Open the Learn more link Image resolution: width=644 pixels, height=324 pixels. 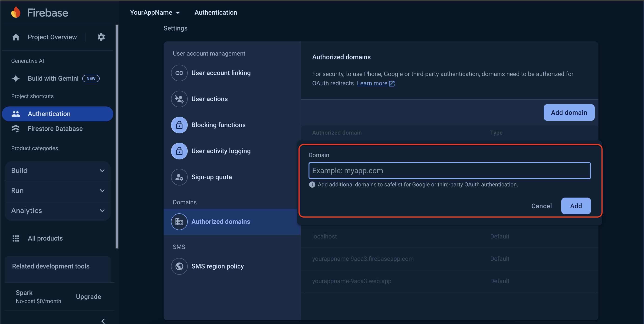click(372, 83)
